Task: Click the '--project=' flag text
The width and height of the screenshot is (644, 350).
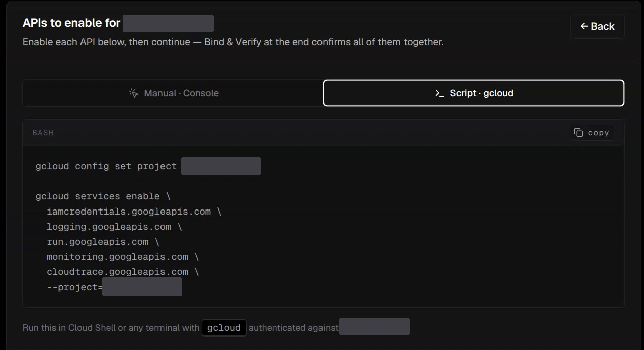Action: click(x=74, y=287)
